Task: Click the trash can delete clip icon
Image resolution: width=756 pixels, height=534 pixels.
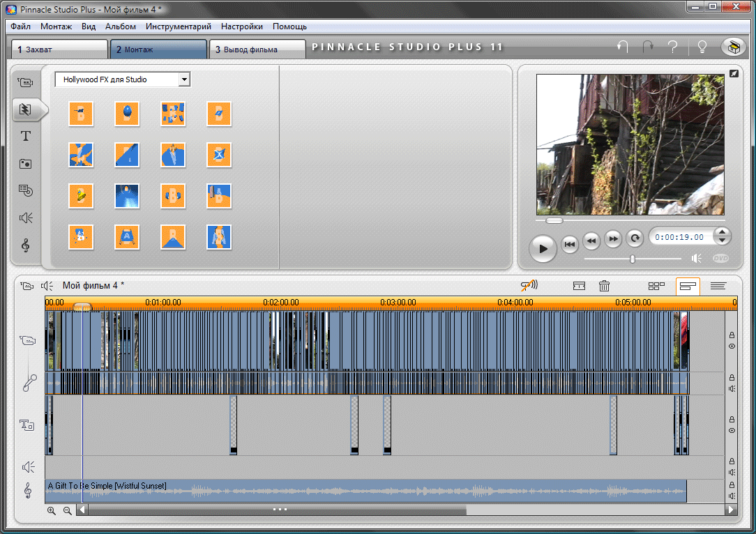Action: point(604,286)
